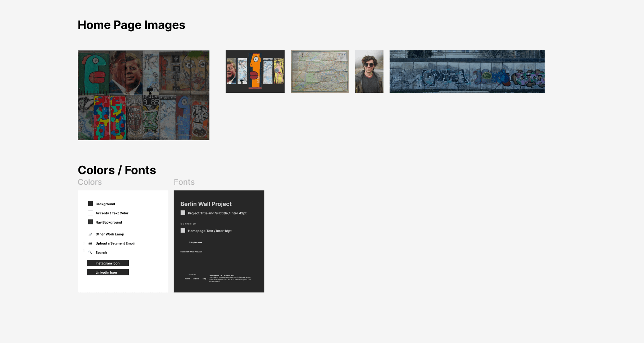
Task: Click 'Project Title and Subtitle / Inter 42pt' label
Action: pyautogui.click(x=217, y=213)
